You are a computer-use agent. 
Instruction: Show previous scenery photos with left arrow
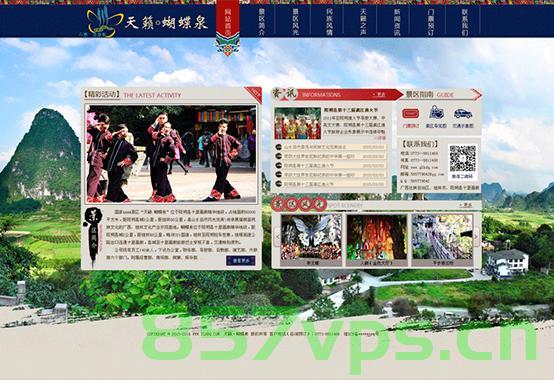[x=277, y=237]
